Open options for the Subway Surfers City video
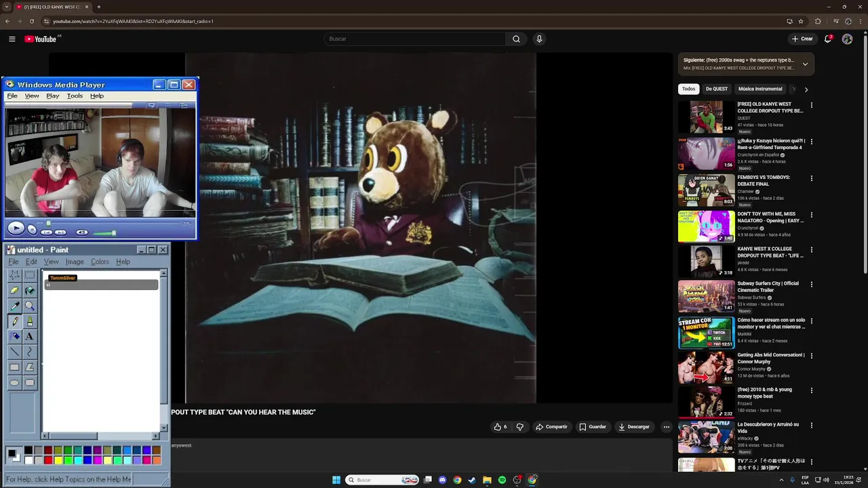This screenshot has height=488, width=868. click(x=812, y=284)
